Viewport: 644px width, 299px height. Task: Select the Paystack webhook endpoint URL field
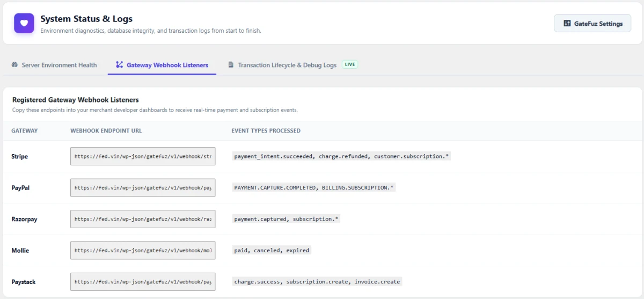click(x=143, y=282)
